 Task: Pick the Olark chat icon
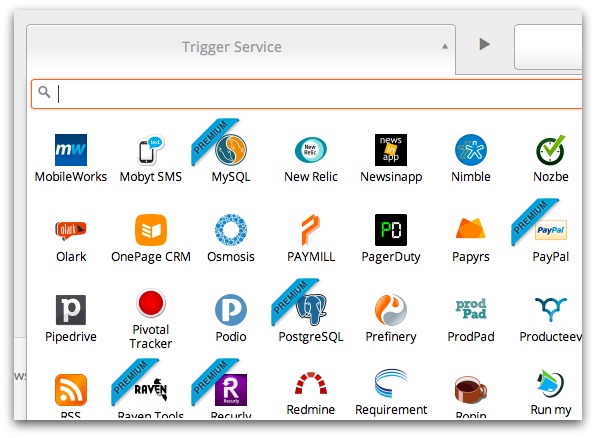point(71,230)
